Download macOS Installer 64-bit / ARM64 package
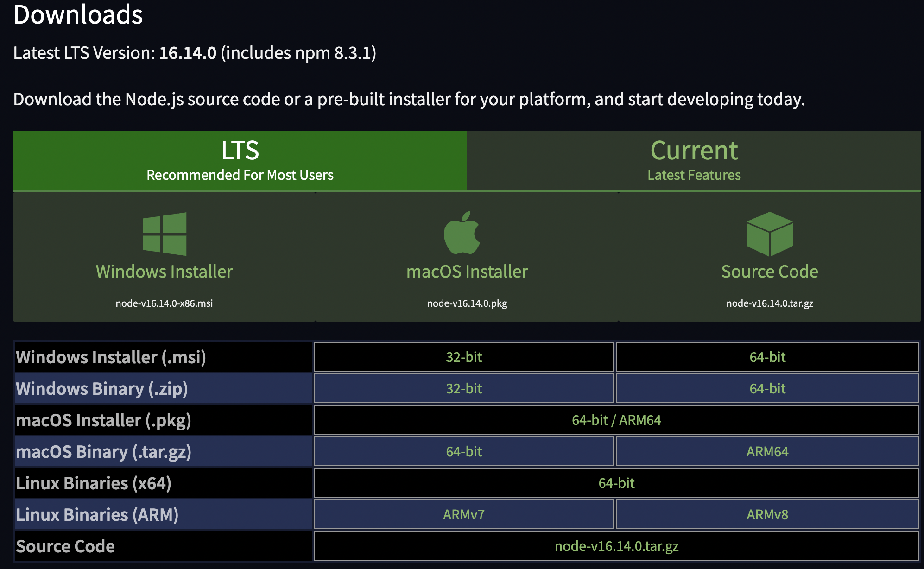924x569 pixels. point(616,420)
